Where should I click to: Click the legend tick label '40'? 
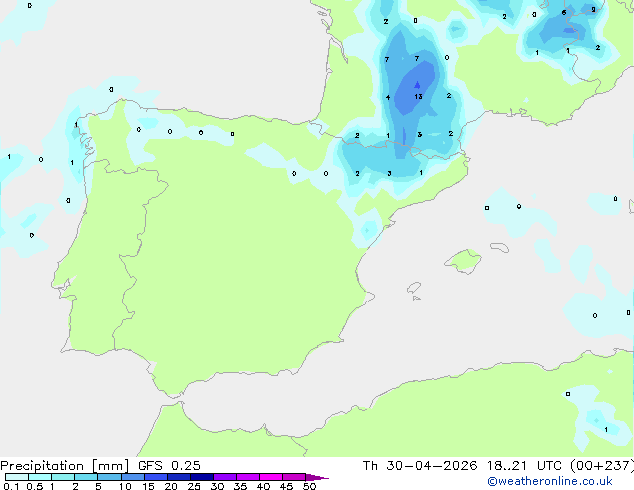tap(263, 486)
